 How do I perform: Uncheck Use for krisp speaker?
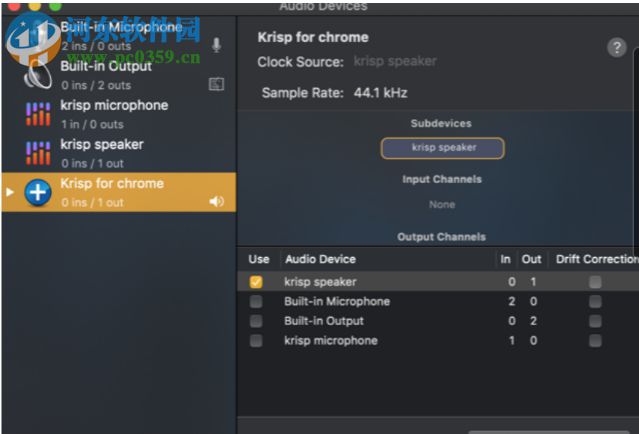[x=256, y=282]
